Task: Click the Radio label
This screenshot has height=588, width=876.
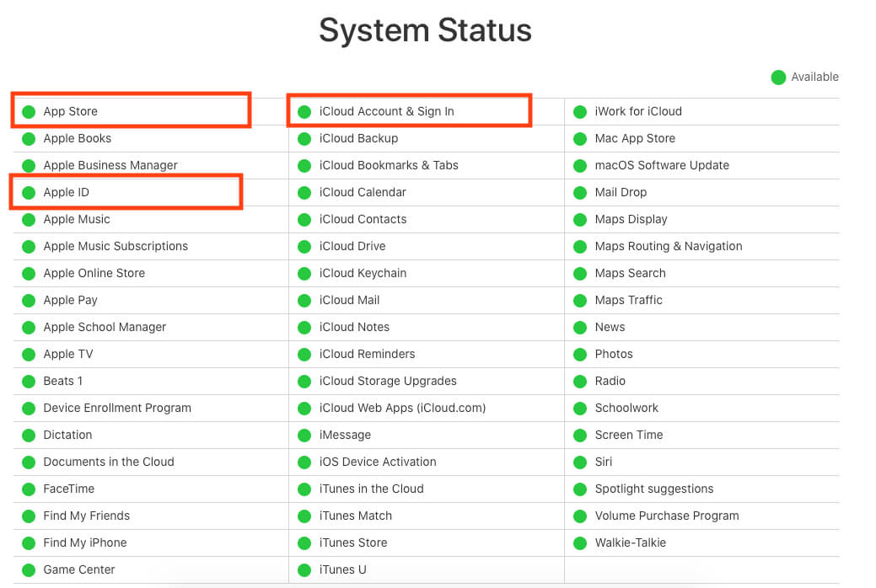Action: coord(610,381)
